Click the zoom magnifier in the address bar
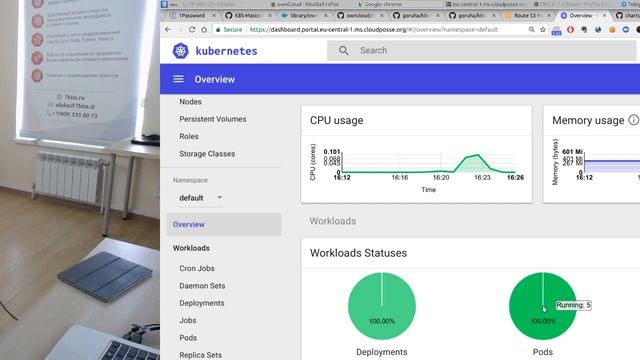Screen dimensions: 640x360 [x=531, y=29]
